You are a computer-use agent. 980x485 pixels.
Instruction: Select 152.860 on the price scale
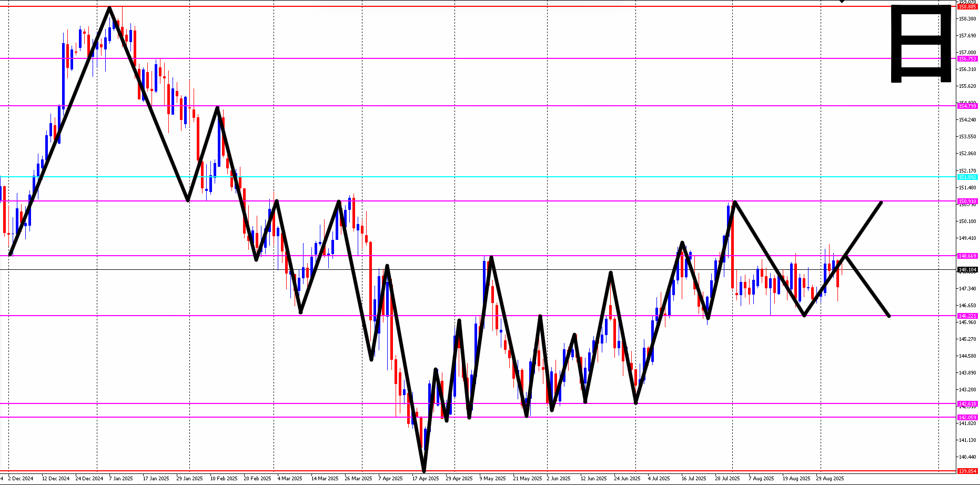coord(968,154)
